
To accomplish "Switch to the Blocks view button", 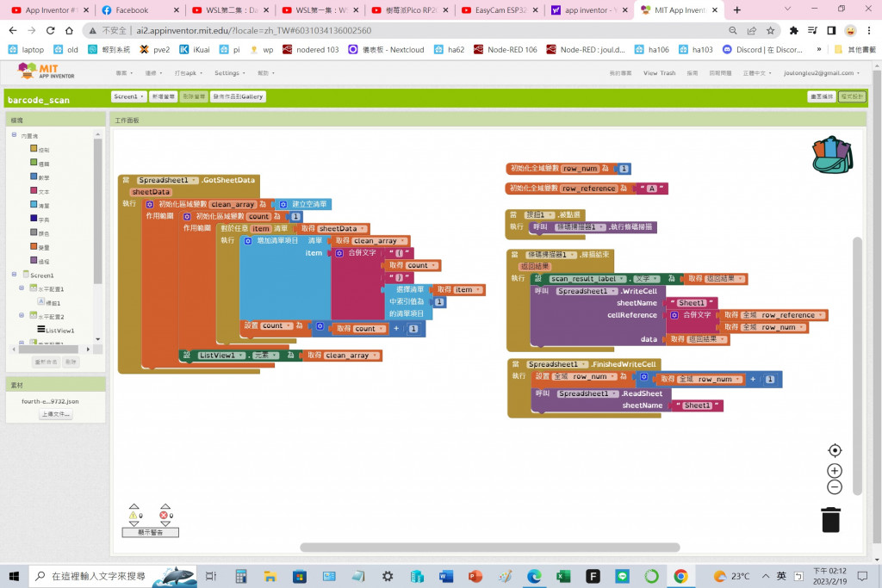I will click(x=852, y=96).
